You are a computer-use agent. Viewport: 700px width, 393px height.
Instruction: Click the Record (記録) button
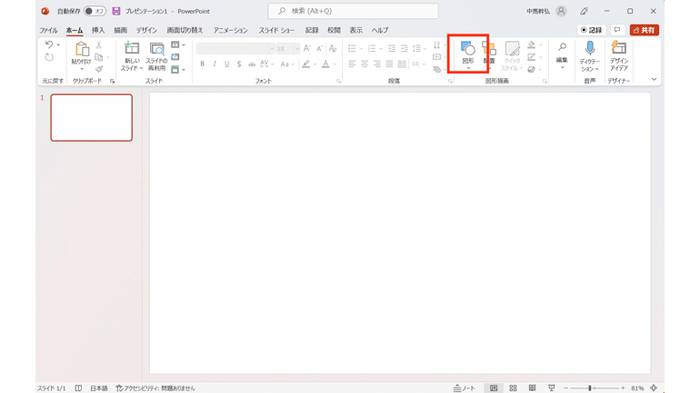[x=591, y=30]
